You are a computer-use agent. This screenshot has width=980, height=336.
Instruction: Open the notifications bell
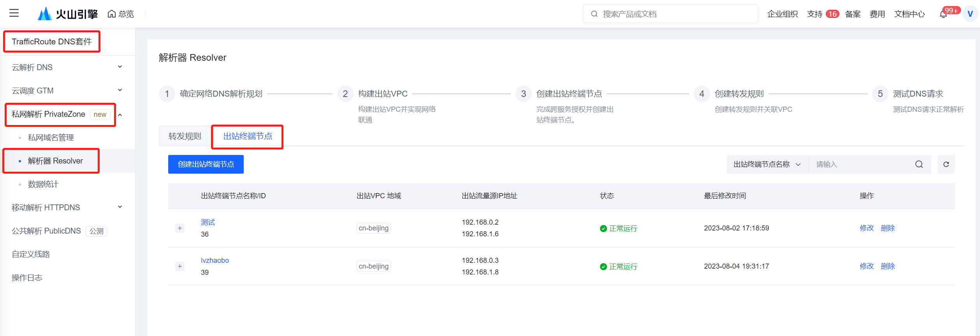pyautogui.click(x=943, y=14)
